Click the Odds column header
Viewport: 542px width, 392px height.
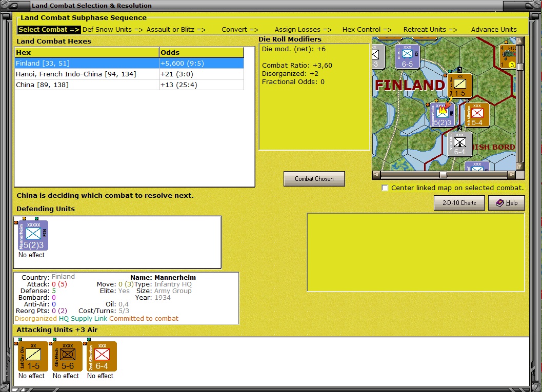202,52
